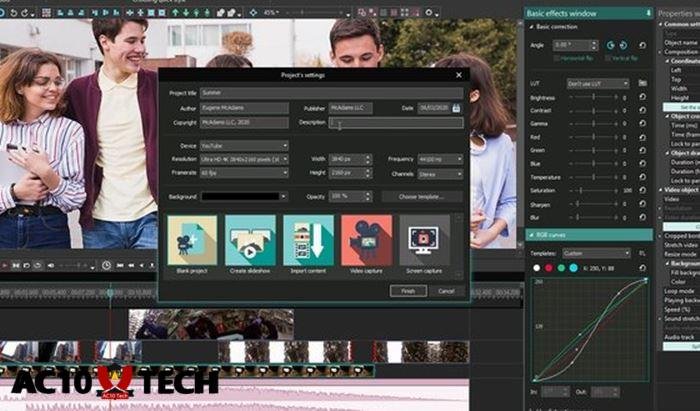This screenshot has height=411, width=700.
Task: Reset the Brightness value icon
Action: coord(641,98)
